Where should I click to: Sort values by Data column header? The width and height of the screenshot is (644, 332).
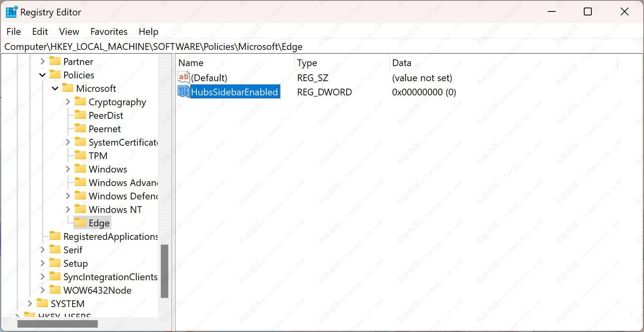pyautogui.click(x=503, y=63)
